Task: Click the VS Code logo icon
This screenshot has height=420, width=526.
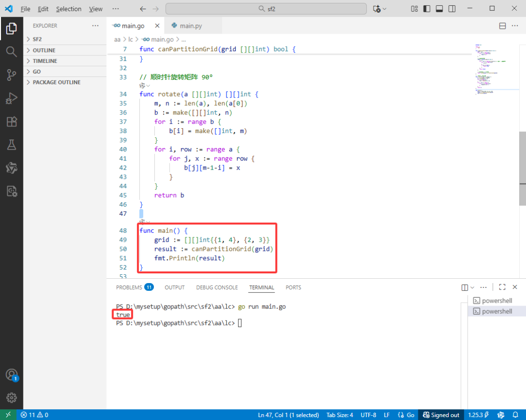Action: click(9, 9)
